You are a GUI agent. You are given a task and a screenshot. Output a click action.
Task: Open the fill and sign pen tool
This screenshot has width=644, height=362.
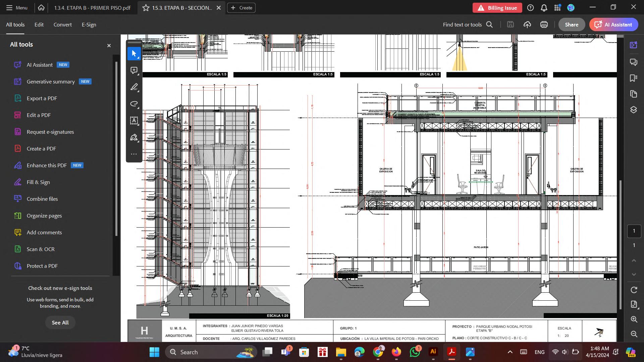point(134,137)
